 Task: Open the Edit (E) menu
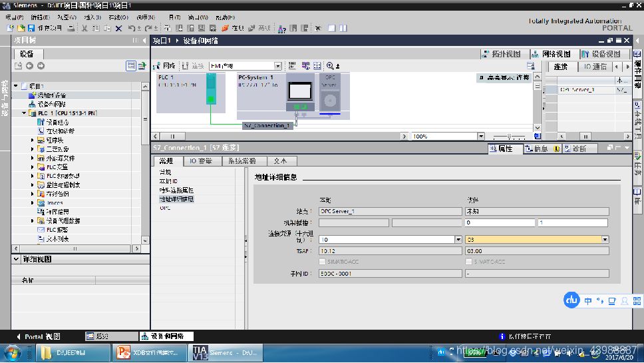point(40,17)
